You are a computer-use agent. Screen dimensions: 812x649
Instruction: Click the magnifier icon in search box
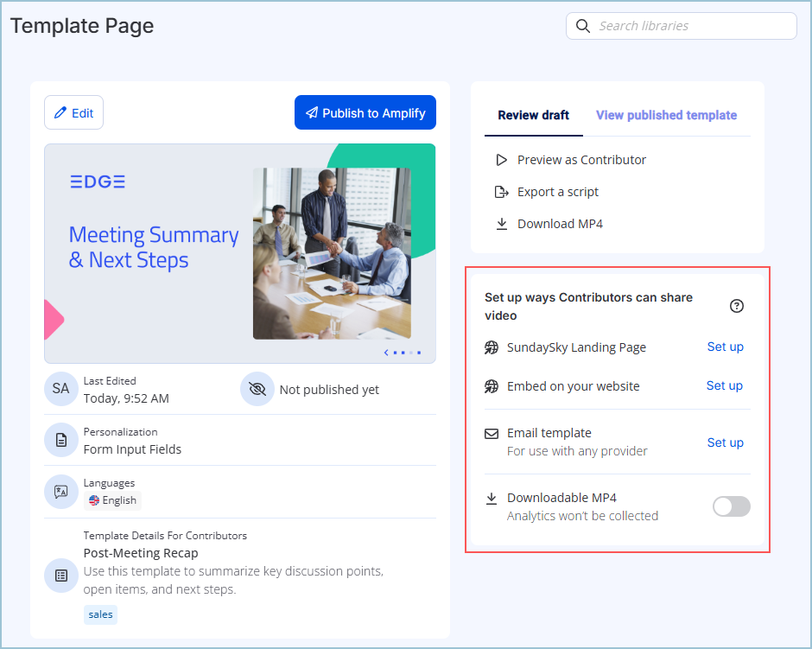[583, 26]
